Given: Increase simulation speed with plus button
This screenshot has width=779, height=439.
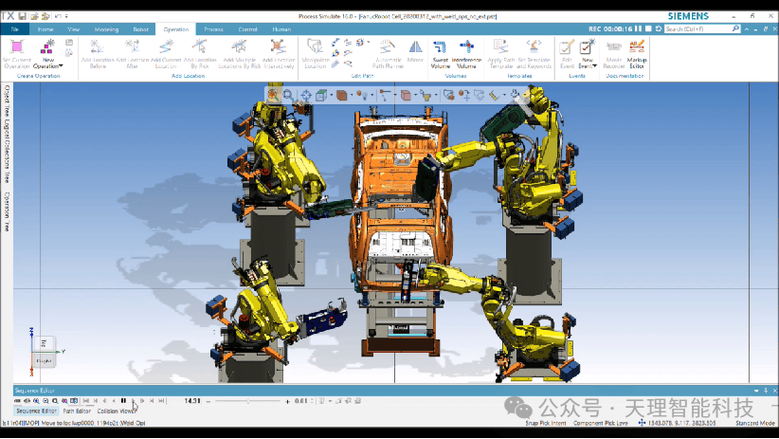Looking at the screenshot, I should pos(288,401).
